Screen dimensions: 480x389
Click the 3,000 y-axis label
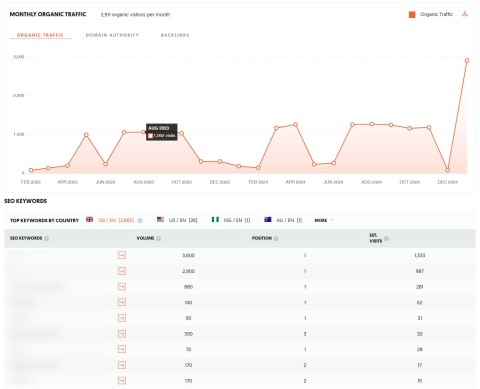[19, 57]
